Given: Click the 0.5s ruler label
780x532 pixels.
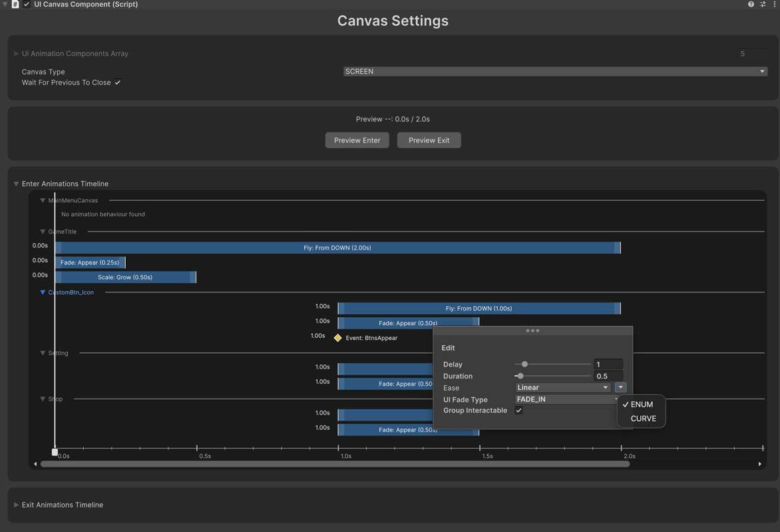Looking at the screenshot, I should click(x=205, y=456).
